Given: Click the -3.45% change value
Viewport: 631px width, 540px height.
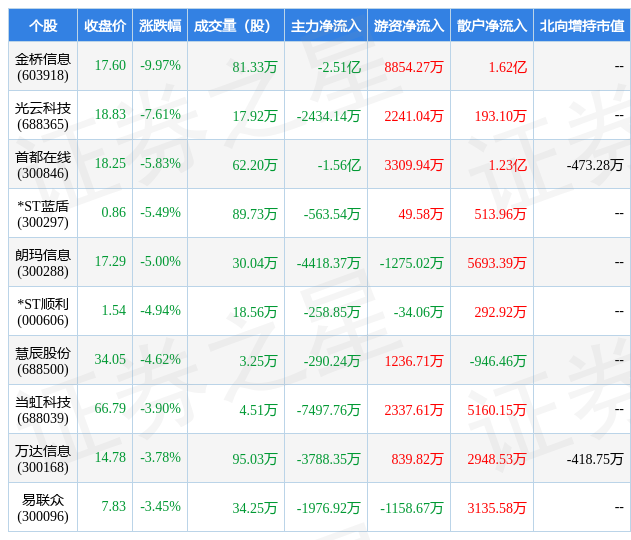Looking at the screenshot, I should pos(160,506).
